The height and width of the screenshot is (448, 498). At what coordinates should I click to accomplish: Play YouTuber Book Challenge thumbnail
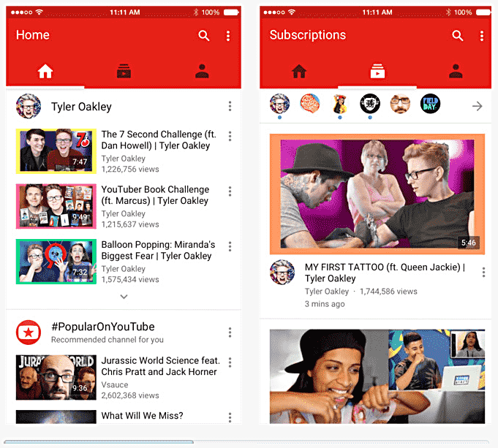[56, 206]
